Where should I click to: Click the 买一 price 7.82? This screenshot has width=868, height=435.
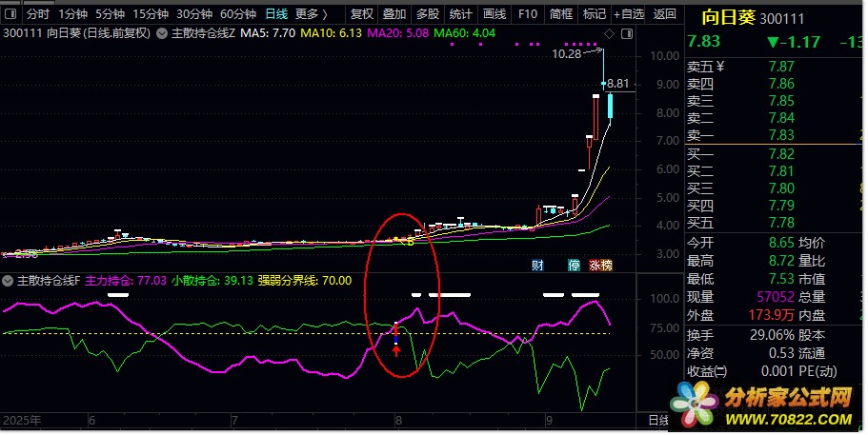(781, 154)
